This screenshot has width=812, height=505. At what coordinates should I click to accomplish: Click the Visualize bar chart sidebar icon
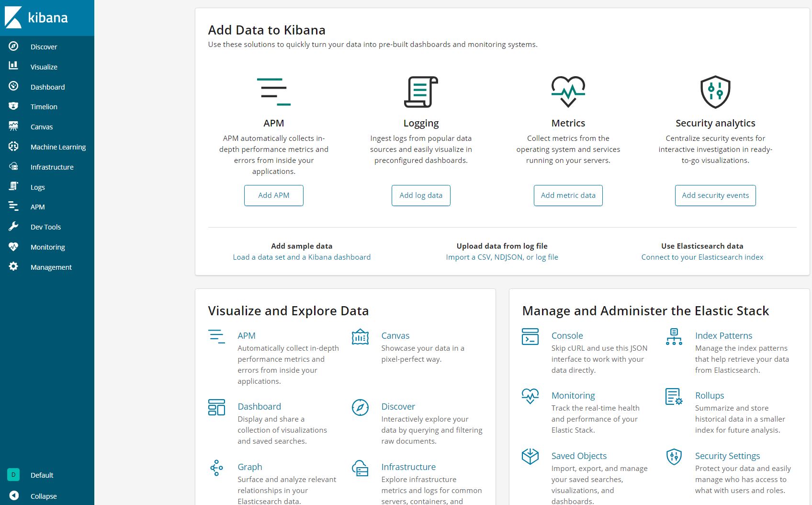click(x=13, y=66)
